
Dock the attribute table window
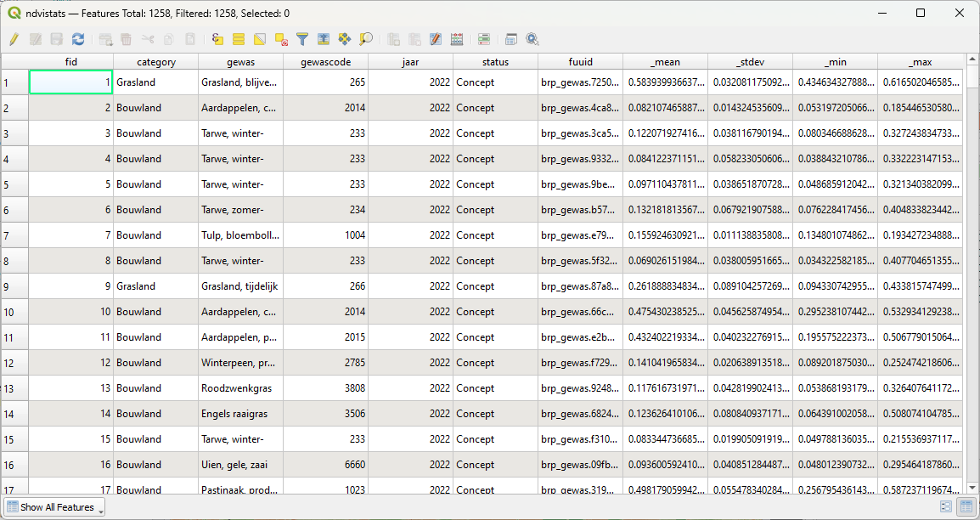[511, 39]
